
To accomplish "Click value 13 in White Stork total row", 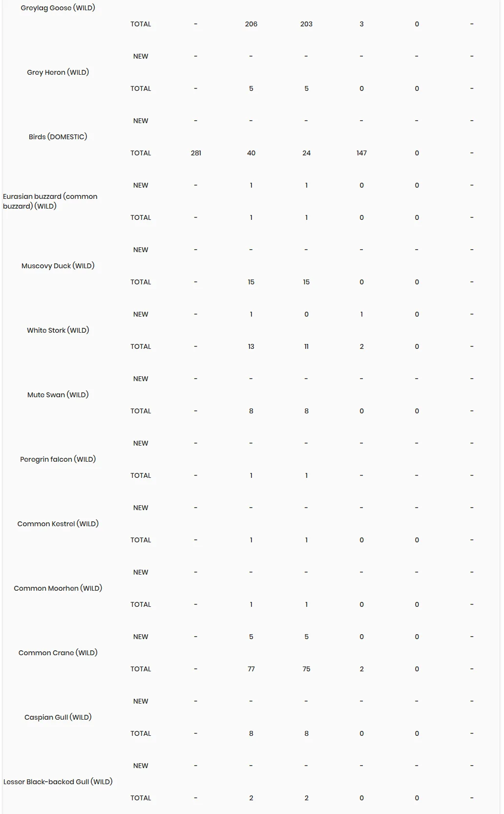I will pos(251,346).
